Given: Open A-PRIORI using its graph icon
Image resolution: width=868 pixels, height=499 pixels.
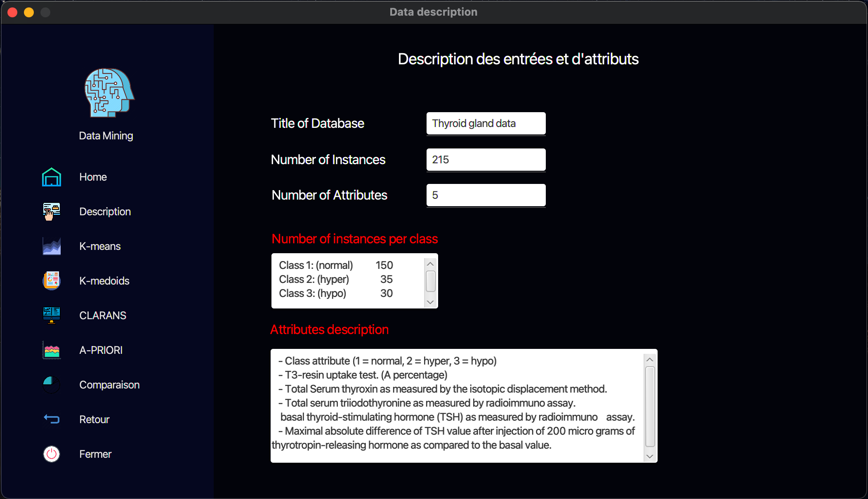Looking at the screenshot, I should click(x=51, y=350).
